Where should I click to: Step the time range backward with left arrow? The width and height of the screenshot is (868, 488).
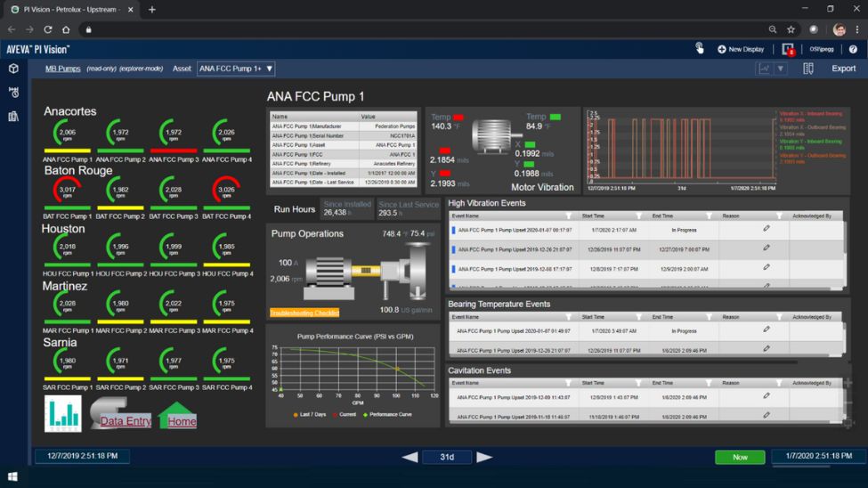pyautogui.click(x=410, y=457)
